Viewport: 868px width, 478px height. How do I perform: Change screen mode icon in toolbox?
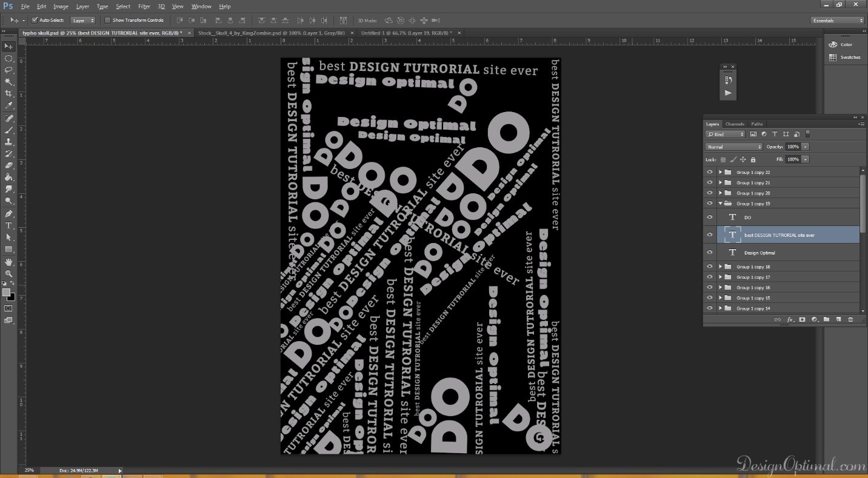click(8, 320)
